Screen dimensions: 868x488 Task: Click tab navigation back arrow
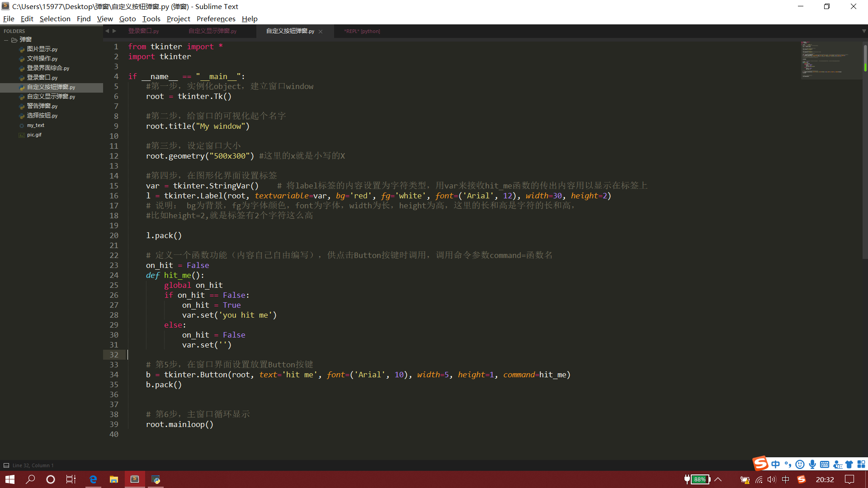(107, 31)
